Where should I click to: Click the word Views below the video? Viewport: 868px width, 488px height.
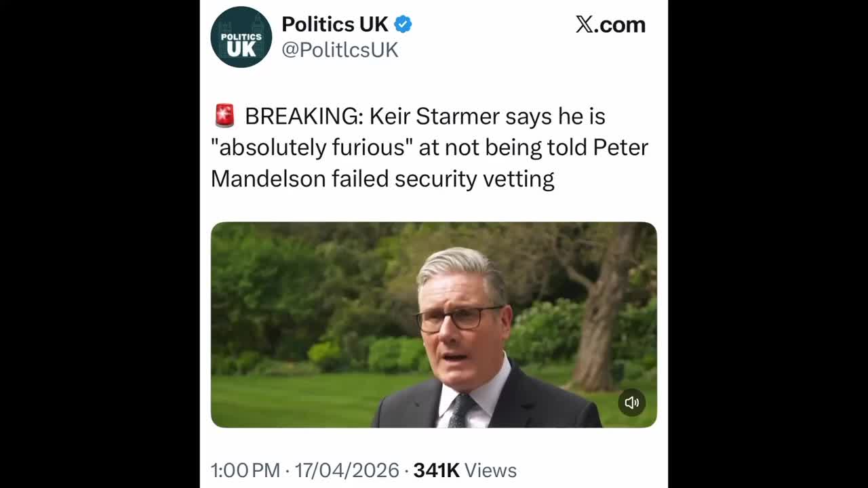pyautogui.click(x=492, y=470)
